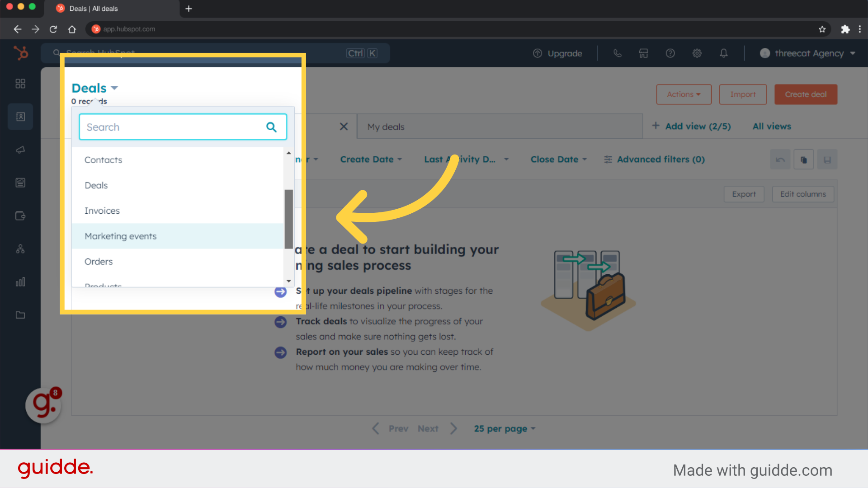Screen dimensions: 868x488
Task: Click the Edit columns button
Action: (803, 194)
